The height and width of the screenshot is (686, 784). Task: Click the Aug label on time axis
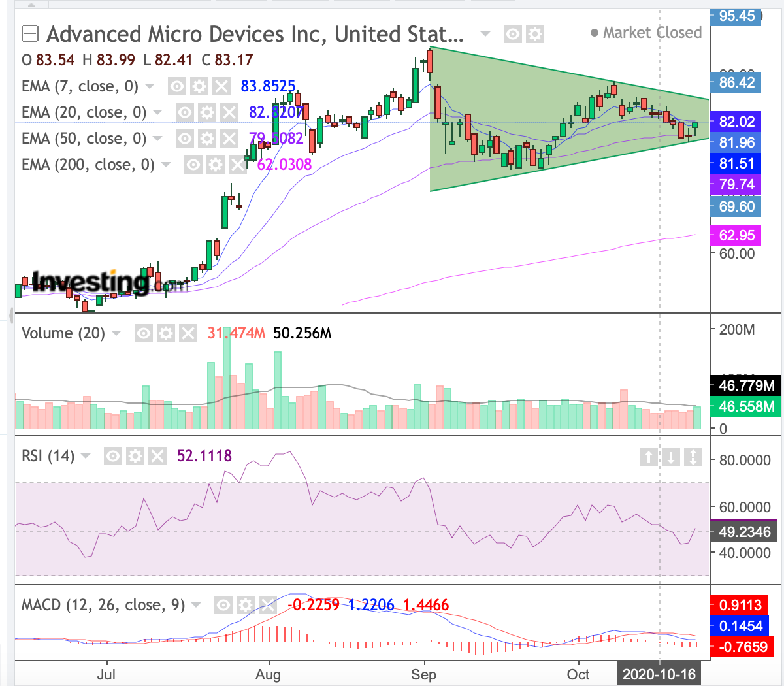[268, 674]
